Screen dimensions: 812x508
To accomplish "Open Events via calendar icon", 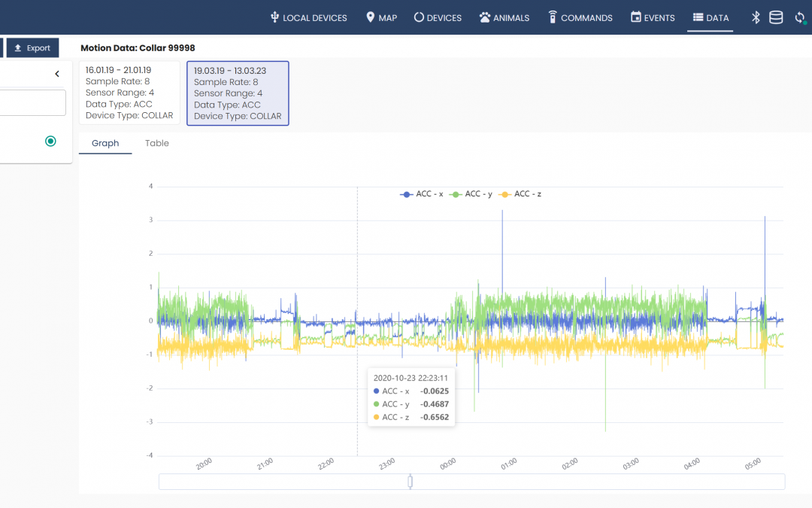I will click(x=636, y=17).
